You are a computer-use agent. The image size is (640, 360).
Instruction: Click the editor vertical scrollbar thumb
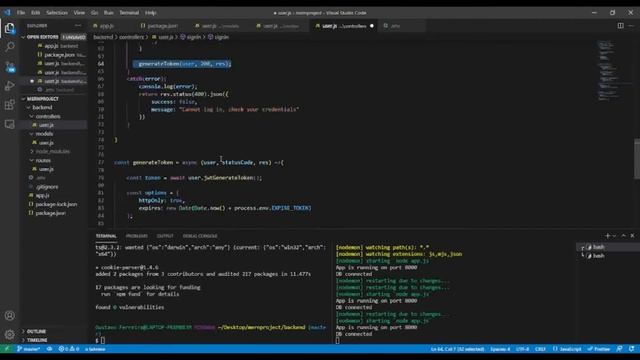pos(637,159)
